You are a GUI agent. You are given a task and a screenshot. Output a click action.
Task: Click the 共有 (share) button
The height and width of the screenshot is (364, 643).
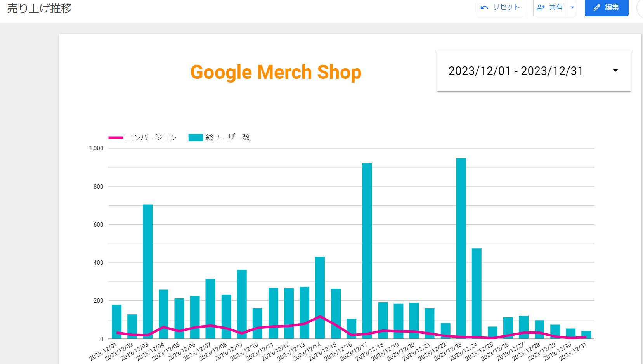(550, 7)
